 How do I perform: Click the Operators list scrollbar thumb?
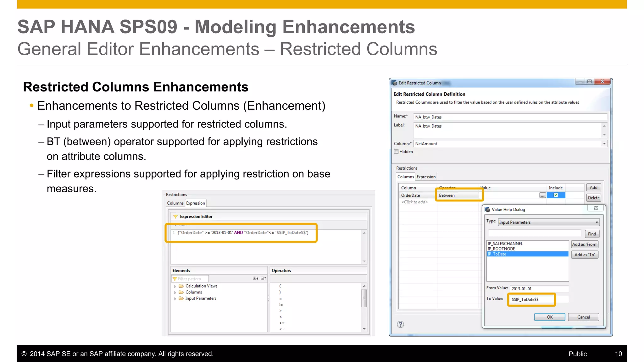coord(364,298)
